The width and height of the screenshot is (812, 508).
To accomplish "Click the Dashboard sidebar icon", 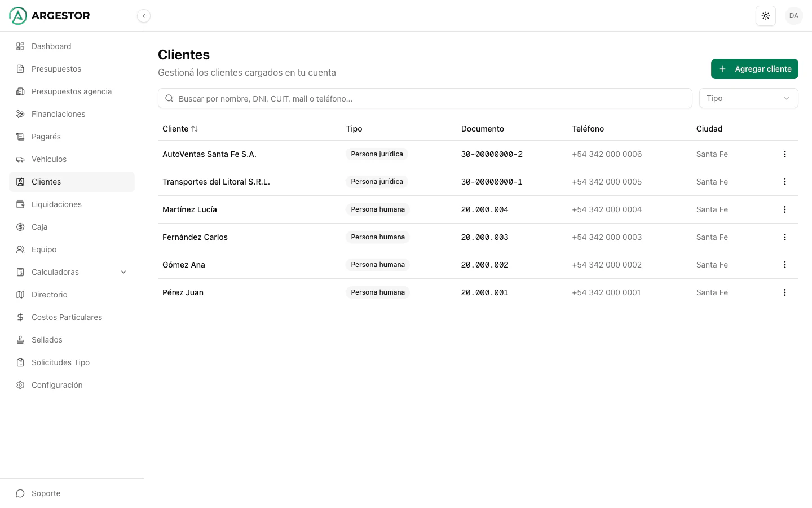I will (x=20, y=46).
